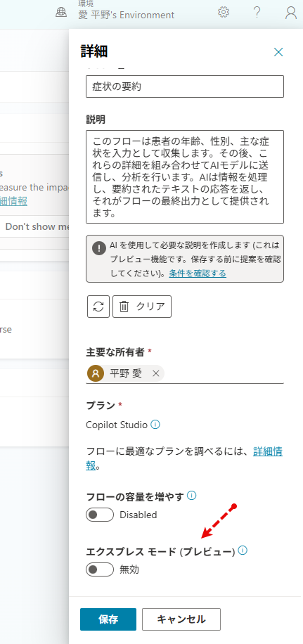The width and height of the screenshot is (303, 644).
Task: Click info icon beside フローの容量を増やす
Action: pos(191,496)
